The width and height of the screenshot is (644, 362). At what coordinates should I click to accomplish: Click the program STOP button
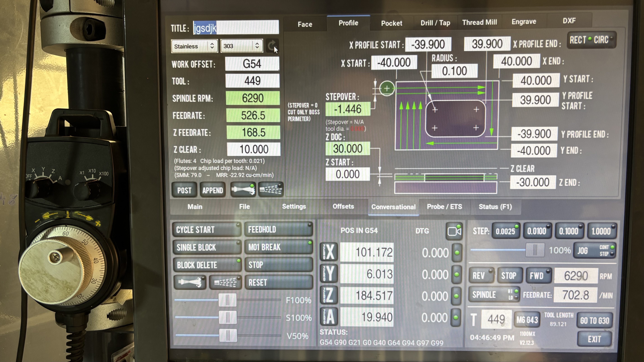pos(279,265)
